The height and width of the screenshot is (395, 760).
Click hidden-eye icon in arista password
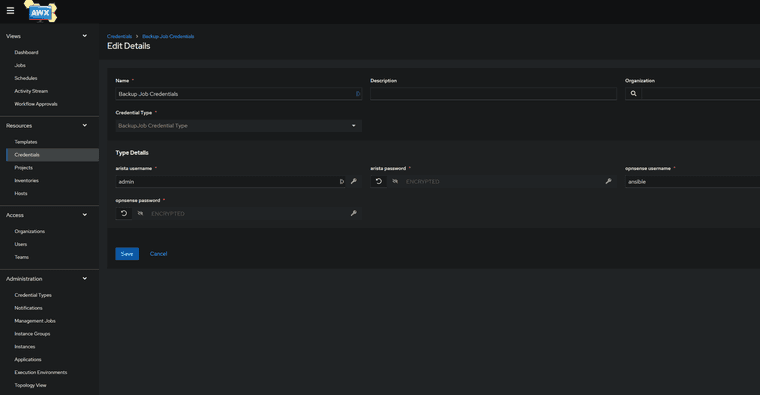coord(395,181)
